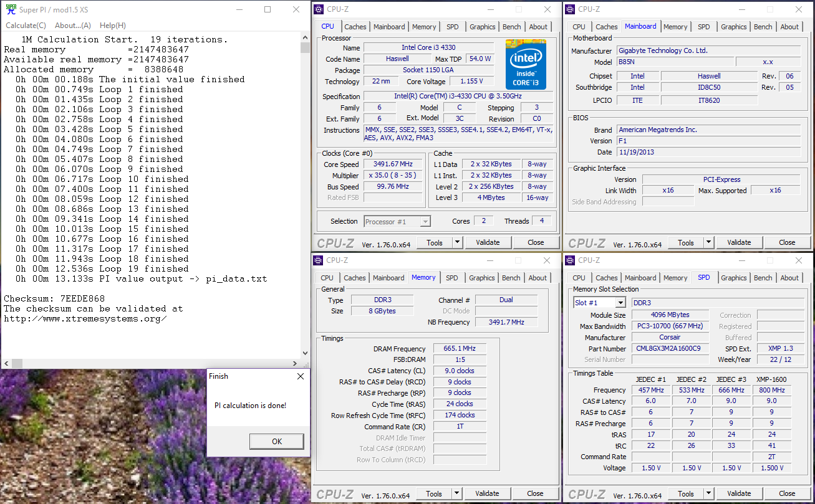Open Caches tab in the Memory window
The height and width of the screenshot is (504, 815).
(355, 278)
